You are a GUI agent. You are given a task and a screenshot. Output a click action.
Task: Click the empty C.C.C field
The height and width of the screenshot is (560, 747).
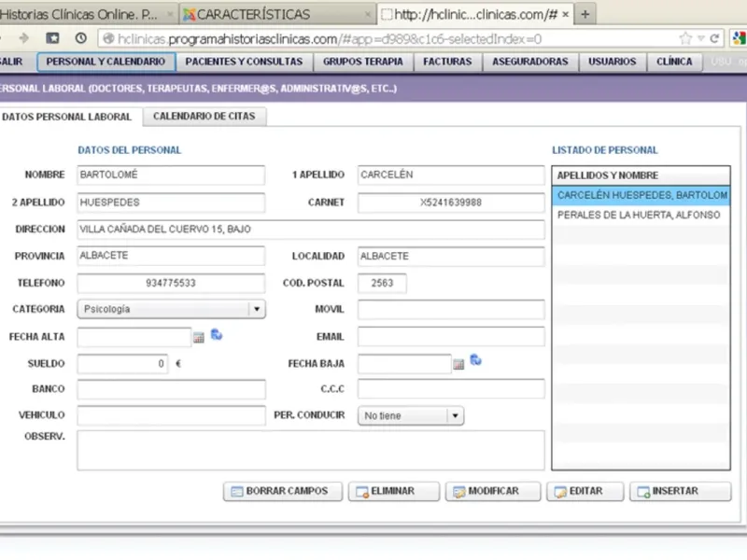(x=451, y=389)
